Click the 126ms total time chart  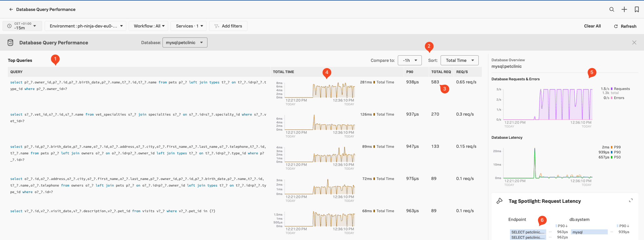pyautogui.click(x=320, y=122)
